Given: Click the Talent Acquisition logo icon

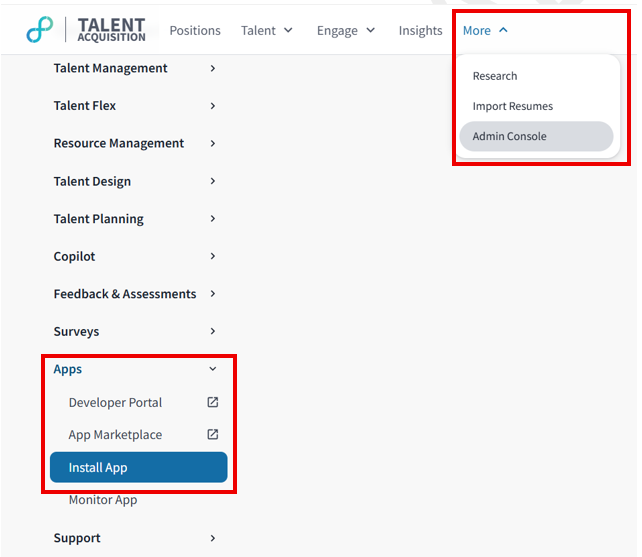Looking at the screenshot, I should click(39, 30).
